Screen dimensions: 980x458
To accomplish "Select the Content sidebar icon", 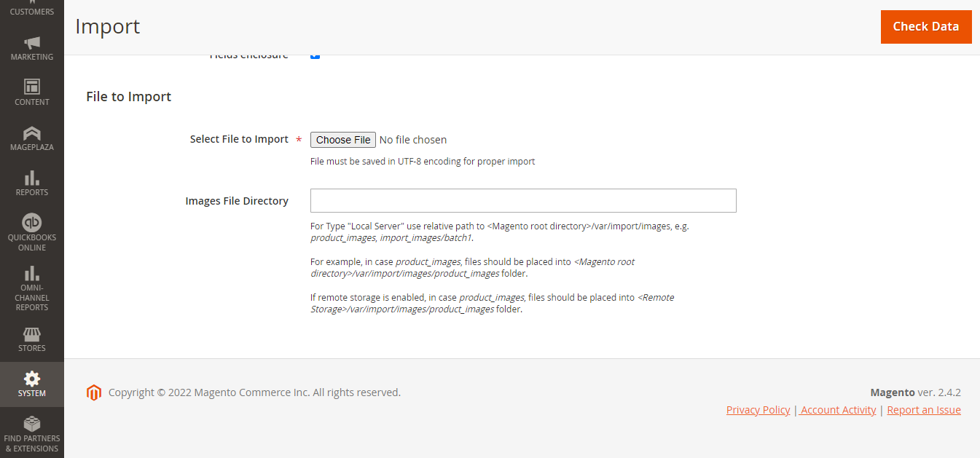I will pyautogui.click(x=31, y=89).
